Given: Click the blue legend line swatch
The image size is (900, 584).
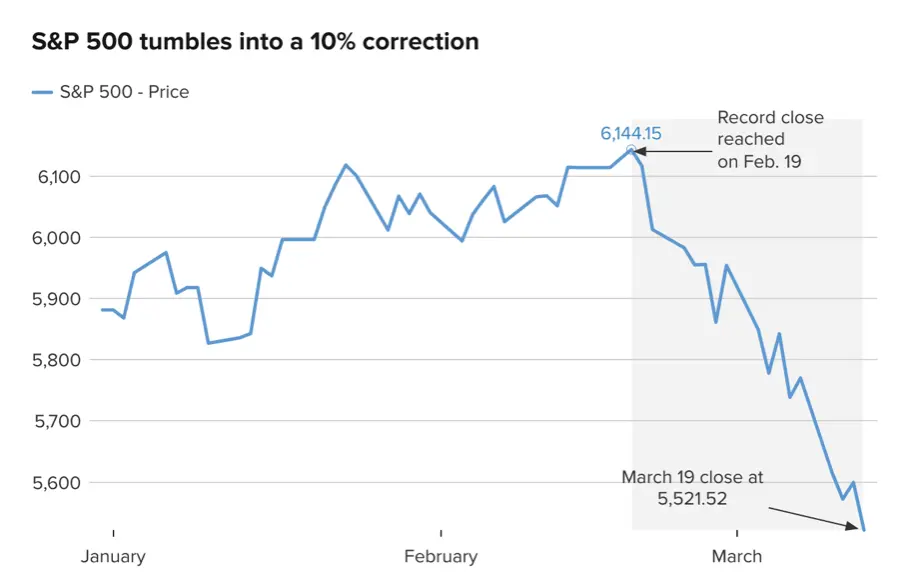Looking at the screenshot, I should click(42, 92).
